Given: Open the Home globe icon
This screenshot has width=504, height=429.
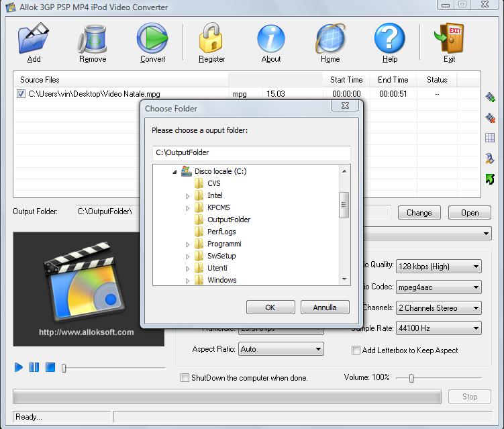Looking at the screenshot, I should click(330, 38).
